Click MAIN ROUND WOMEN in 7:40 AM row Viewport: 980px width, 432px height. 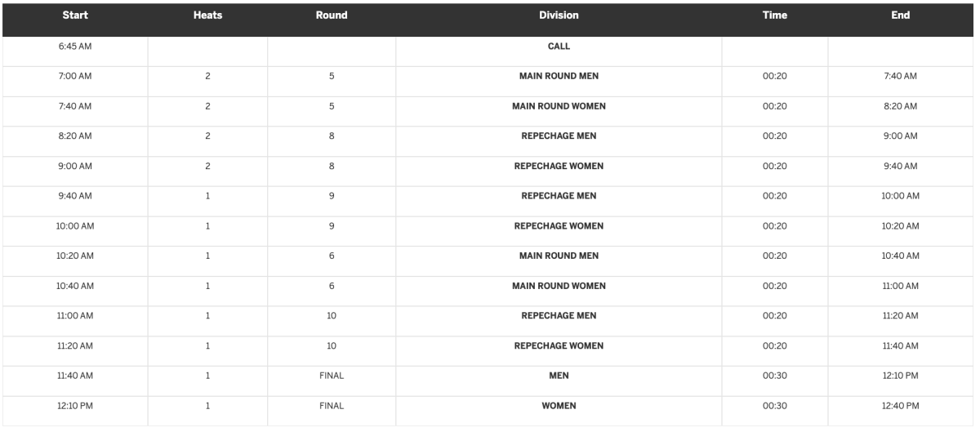pyautogui.click(x=559, y=106)
